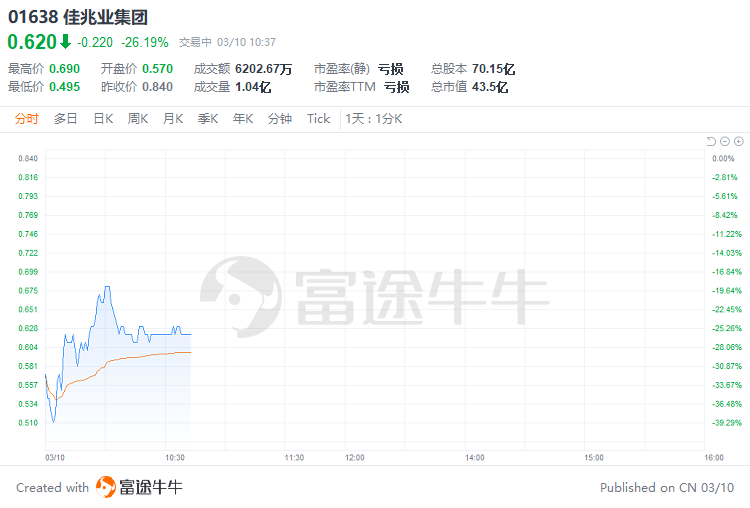Switch to the 季K tab
The image size is (750, 508).
[208, 119]
